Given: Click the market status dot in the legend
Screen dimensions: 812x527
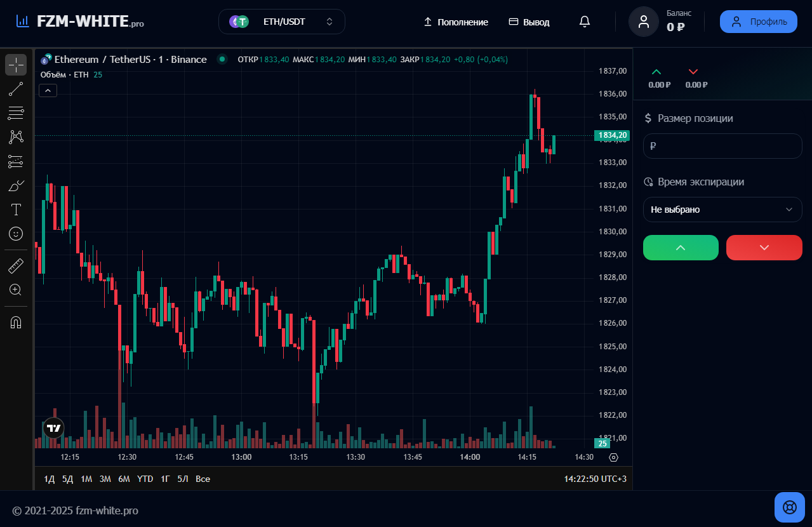Looking at the screenshot, I should tap(222, 60).
